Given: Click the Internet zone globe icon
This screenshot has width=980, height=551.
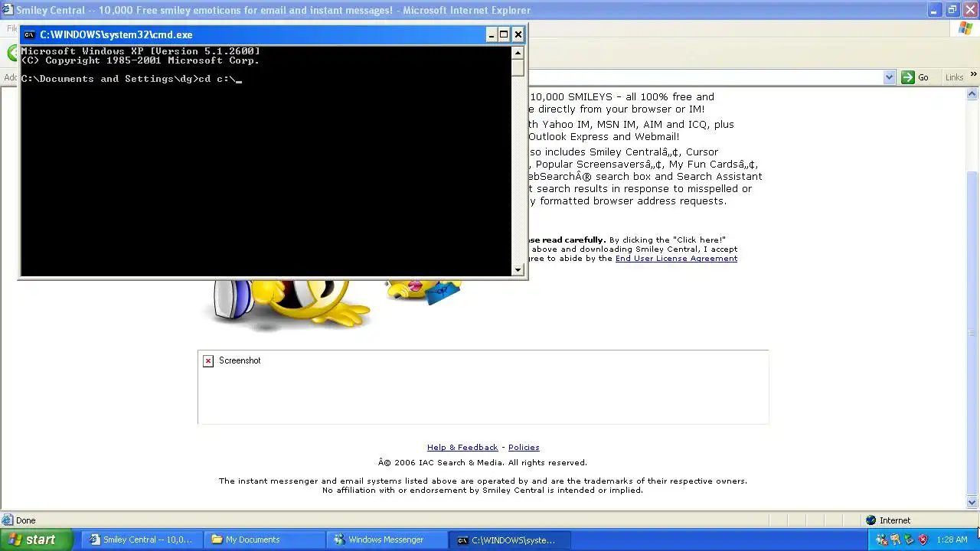Looking at the screenshot, I should (x=871, y=520).
